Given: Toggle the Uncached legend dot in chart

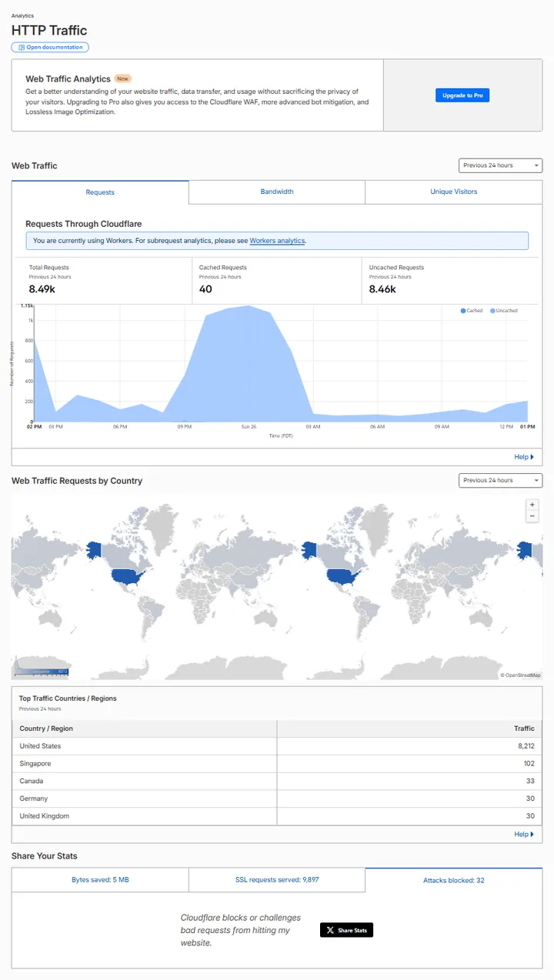Looking at the screenshot, I should [492, 311].
